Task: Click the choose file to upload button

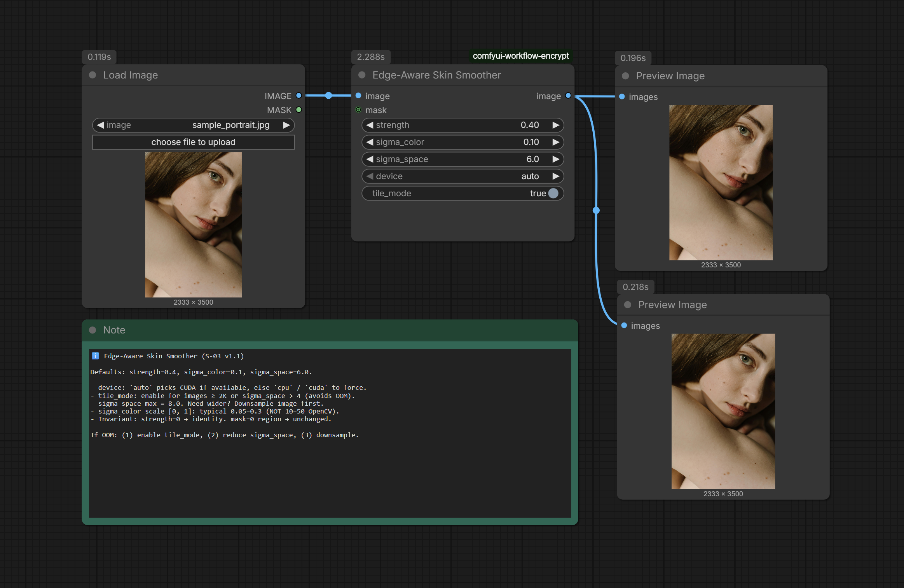Action: tap(193, 142)
